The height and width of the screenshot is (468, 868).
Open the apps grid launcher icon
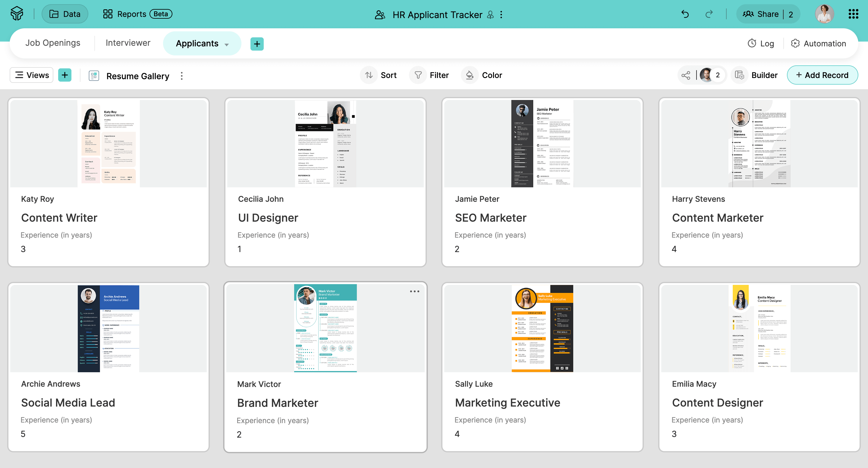(x=853, y=14)
